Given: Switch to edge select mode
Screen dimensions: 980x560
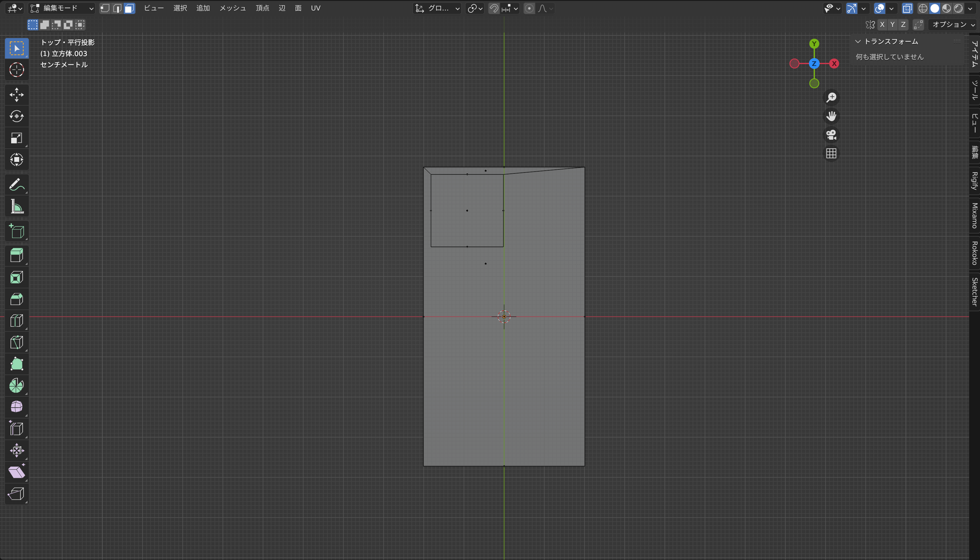Looking at the screenshot, I should 117,8.
